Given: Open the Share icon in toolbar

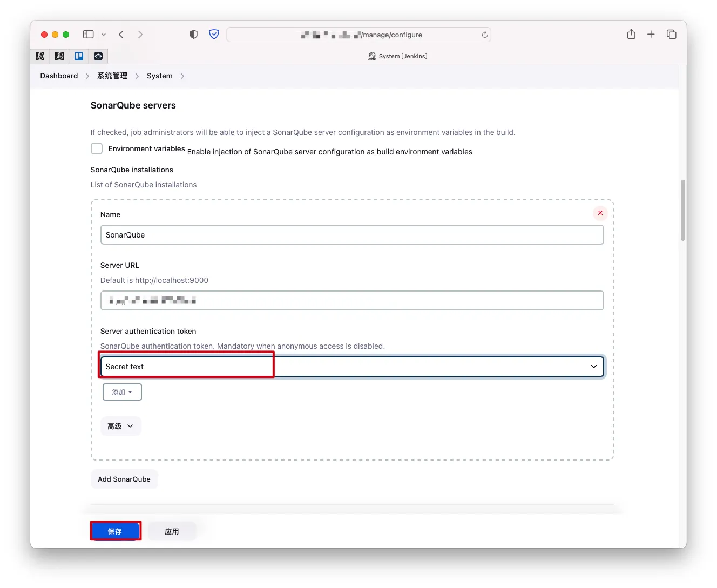Looking at the screenshot, I should [x=631, y=34].
